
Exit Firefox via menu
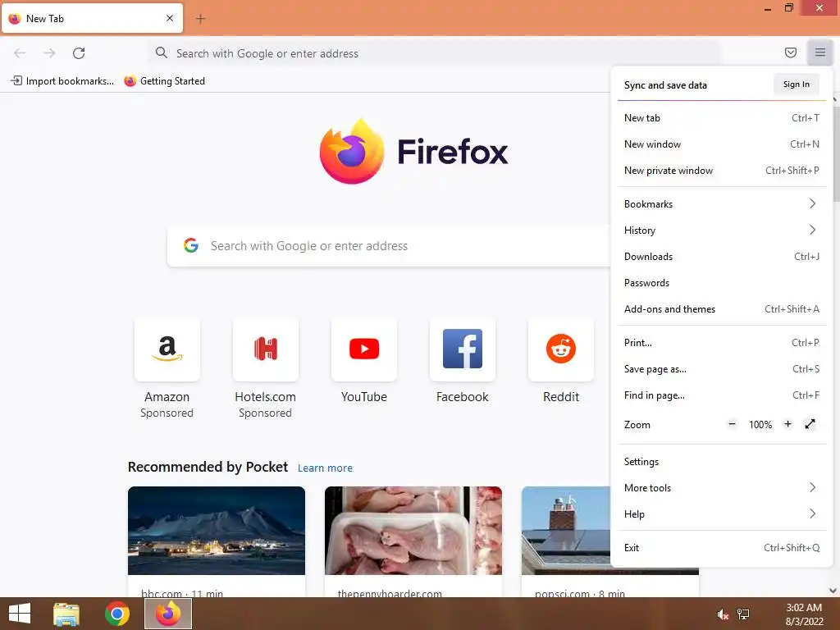[721, 548]
